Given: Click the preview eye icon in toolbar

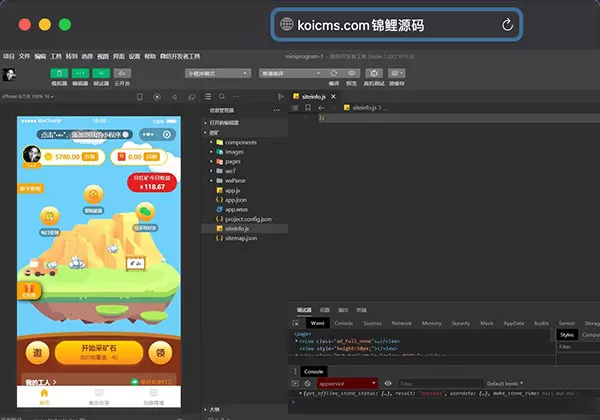Looking at the screenshot, I should pos(352,73).
